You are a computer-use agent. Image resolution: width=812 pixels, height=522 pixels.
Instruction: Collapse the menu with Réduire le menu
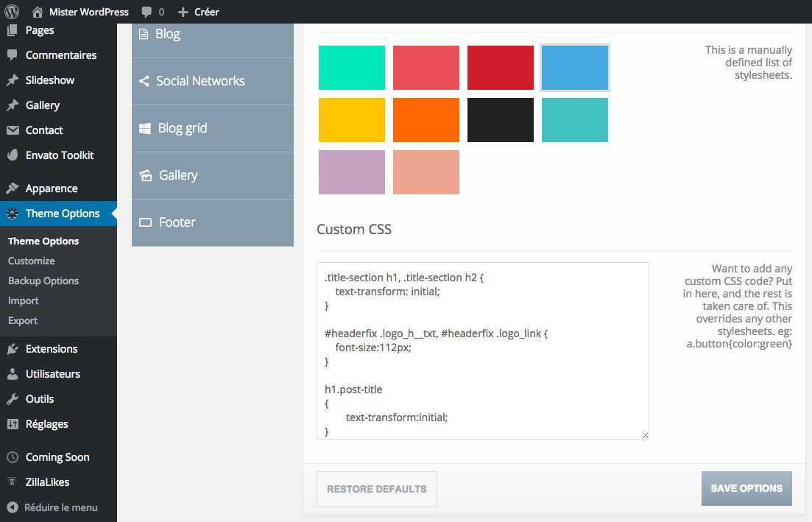coord(52,507)
